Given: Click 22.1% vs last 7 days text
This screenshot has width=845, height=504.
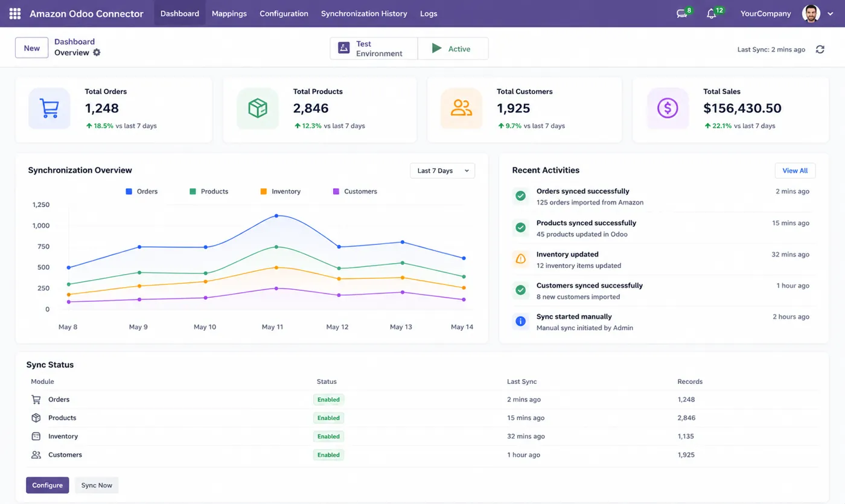Looking at the screenshot, I should click(740, 126).
